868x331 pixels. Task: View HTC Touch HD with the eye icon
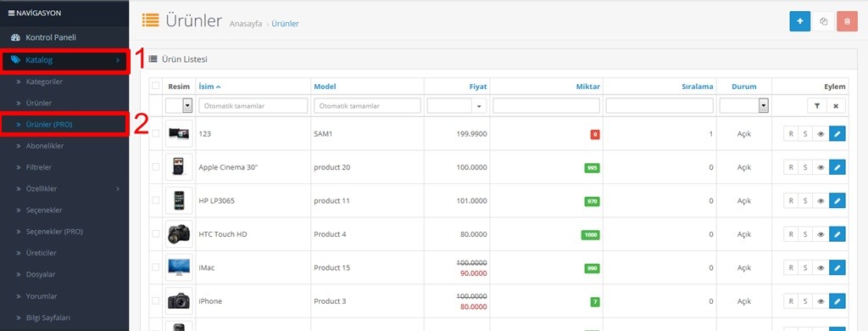[x=821, y=234]
